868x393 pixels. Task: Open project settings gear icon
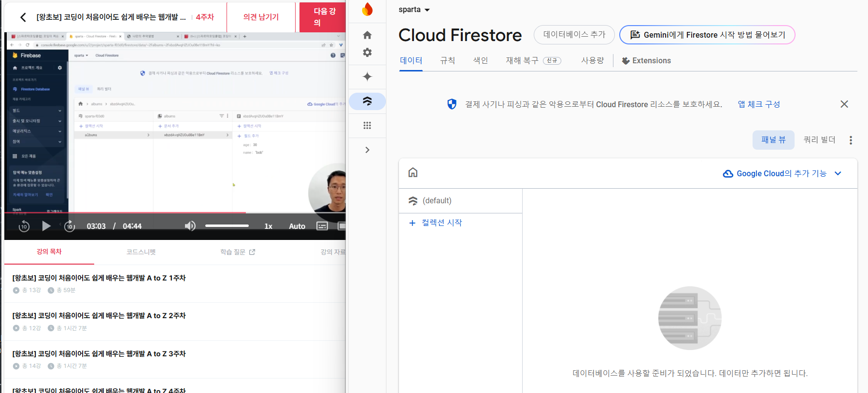pyautogui.click(x=367, y=52)
